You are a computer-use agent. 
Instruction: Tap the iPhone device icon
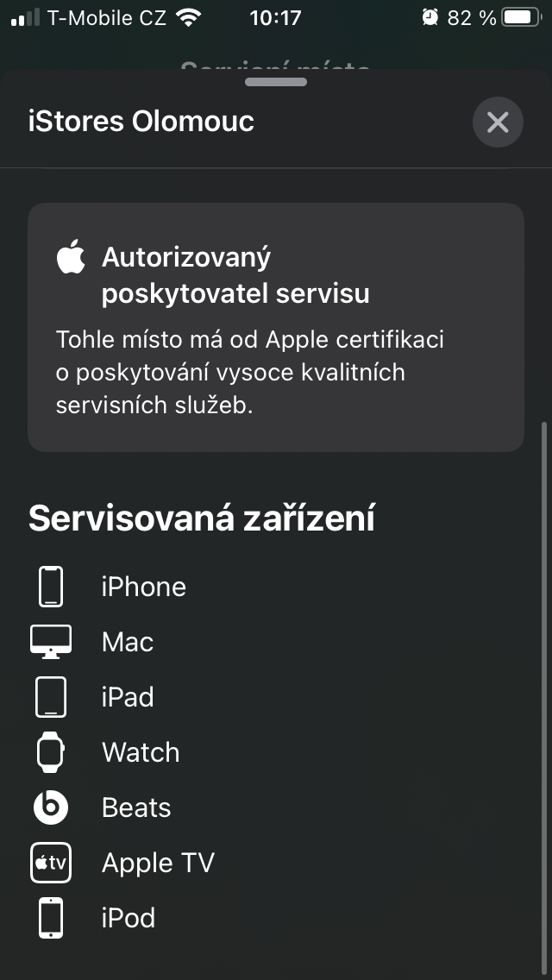pyautogui.click(x=51, y=587)
